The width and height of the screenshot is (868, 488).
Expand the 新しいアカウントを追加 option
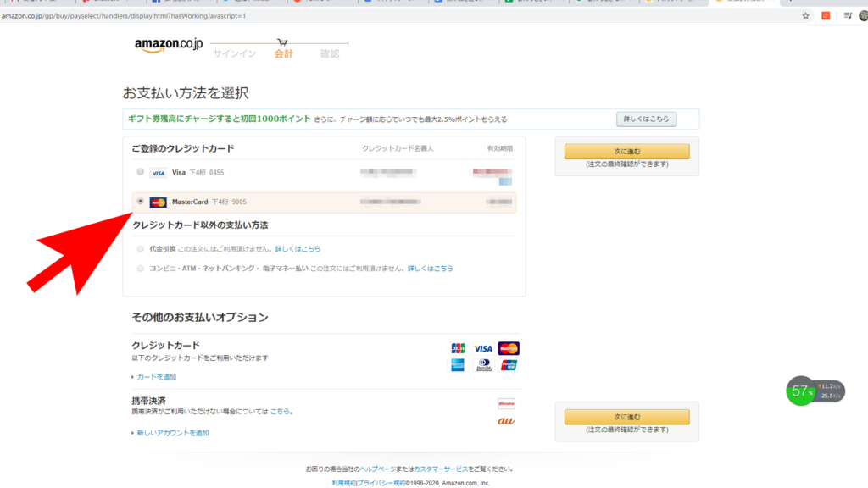172,433
